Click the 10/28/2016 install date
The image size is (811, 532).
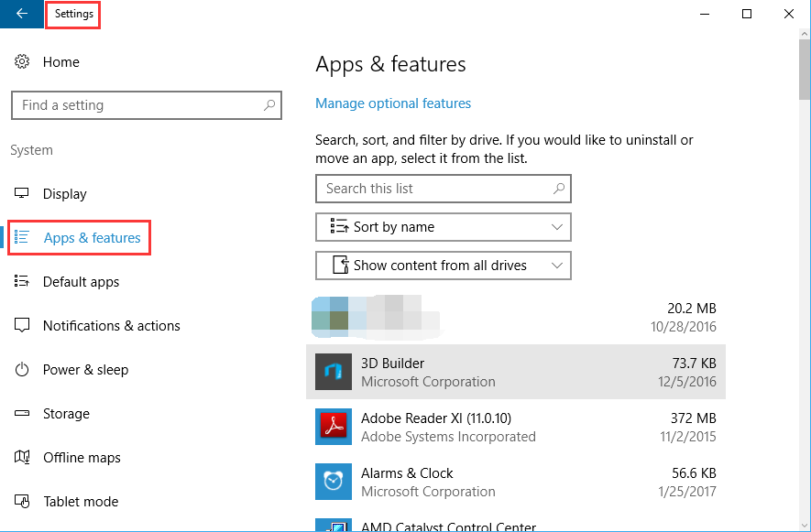click(x=684, y=327)
